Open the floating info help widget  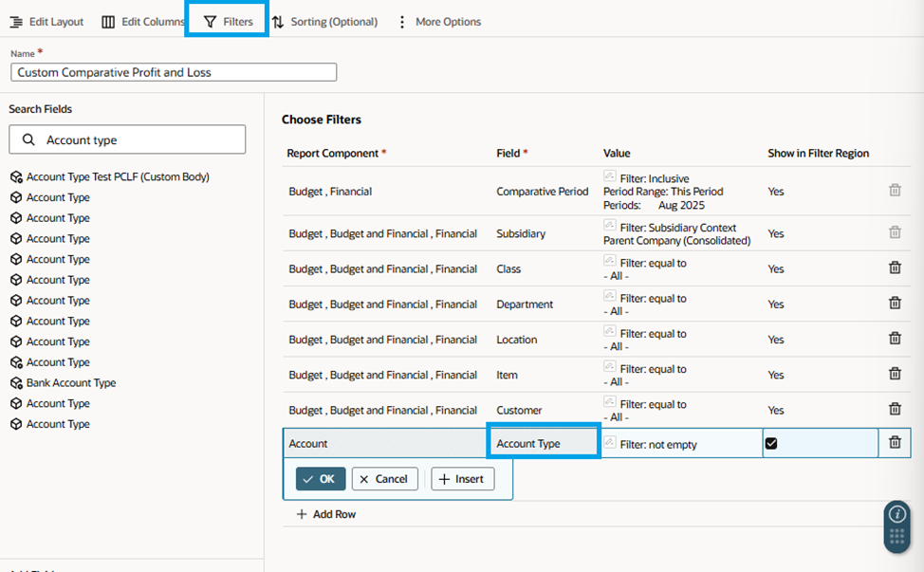coord(896,514)
